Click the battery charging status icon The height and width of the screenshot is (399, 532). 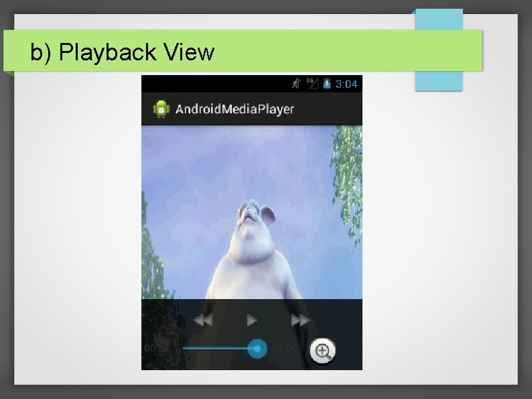[x=327, y=83]
